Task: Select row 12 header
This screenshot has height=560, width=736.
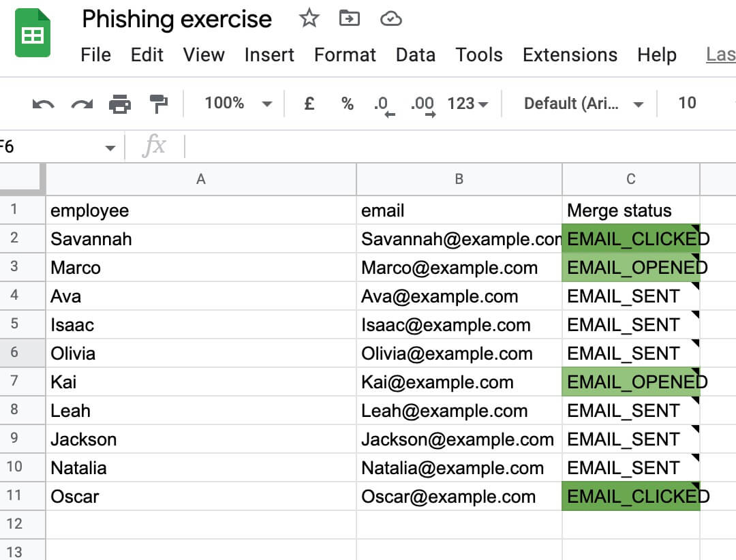Action: pyautogui.click(x=22, y=525)
